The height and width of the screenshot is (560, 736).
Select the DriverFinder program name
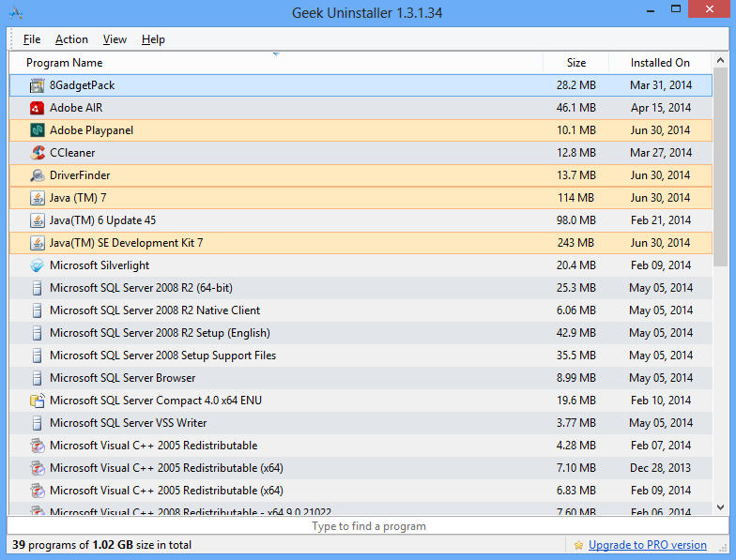80,175
